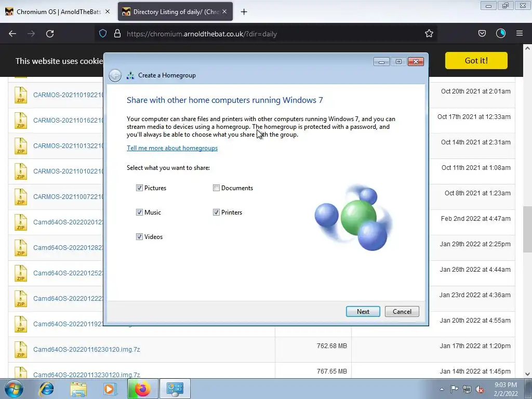Click zip icon of Jan 29th 2022 Camd64OS row
532x399 pixels.
pos(21,248)
